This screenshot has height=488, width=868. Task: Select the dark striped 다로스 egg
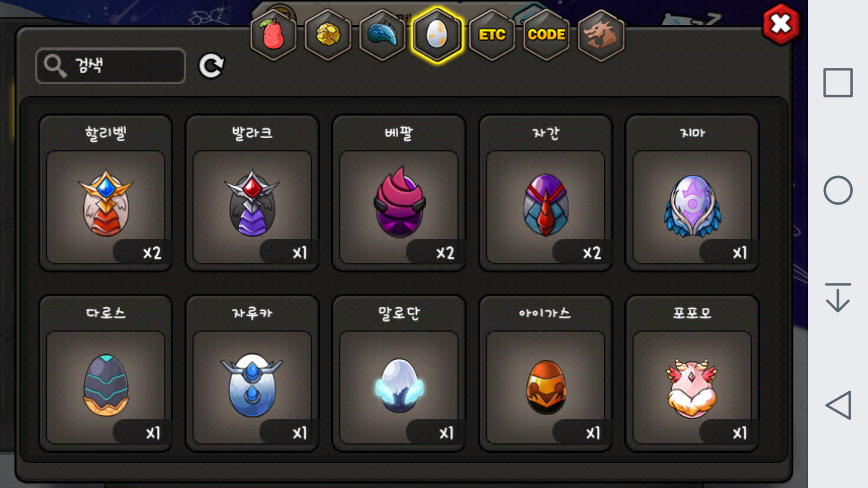coord(106,373)
